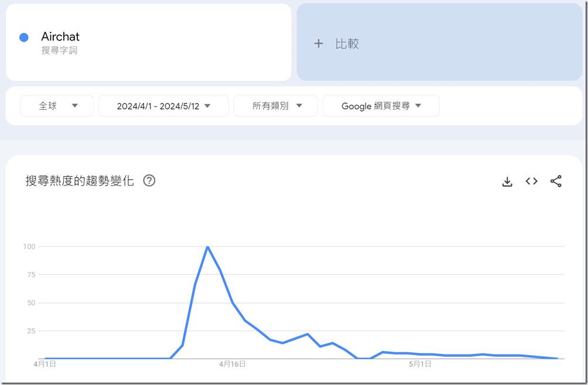
Task: Open help icon next to 搜尋熱度的趨勢變化
Action: coord(149,181)
